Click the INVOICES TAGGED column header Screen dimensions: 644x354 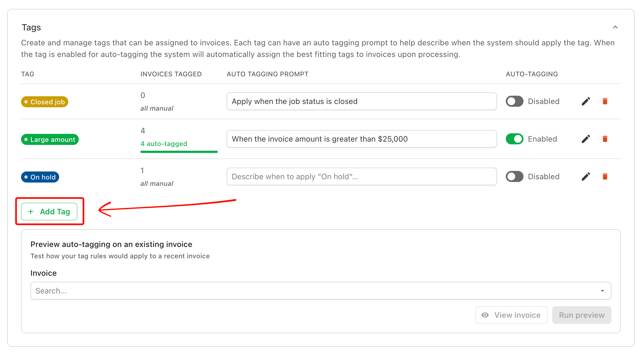pyautogui.click(x=171, y=74)
